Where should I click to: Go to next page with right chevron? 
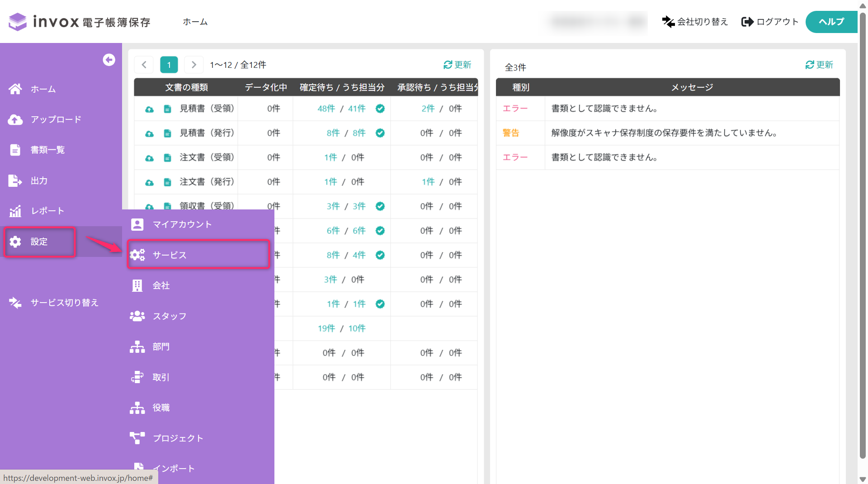(x=193, y=65)
